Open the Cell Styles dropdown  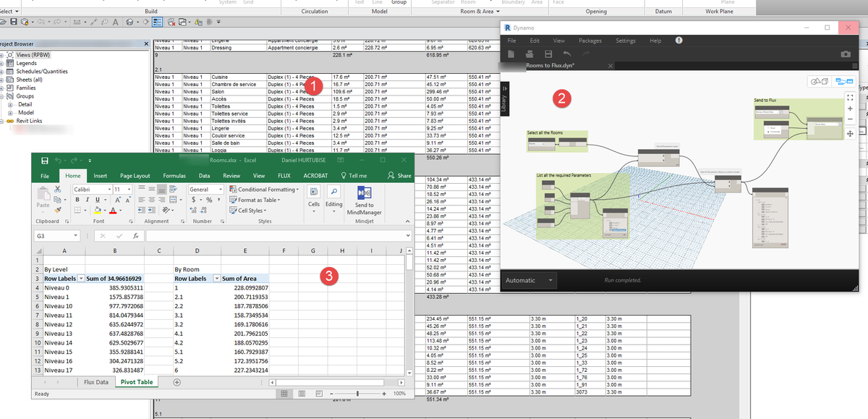(247, 211)
